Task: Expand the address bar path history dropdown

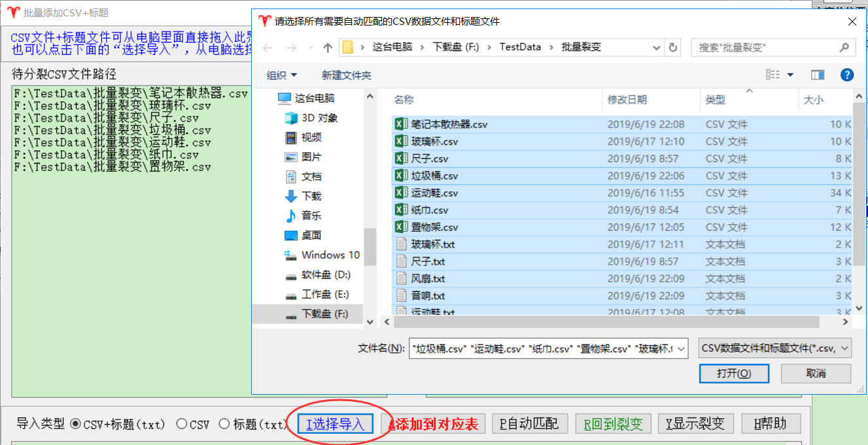Action: point(657,48)
